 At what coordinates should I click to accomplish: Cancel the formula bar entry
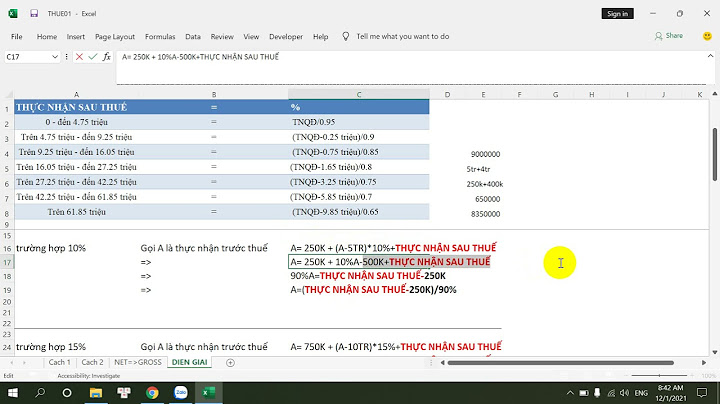79,56
